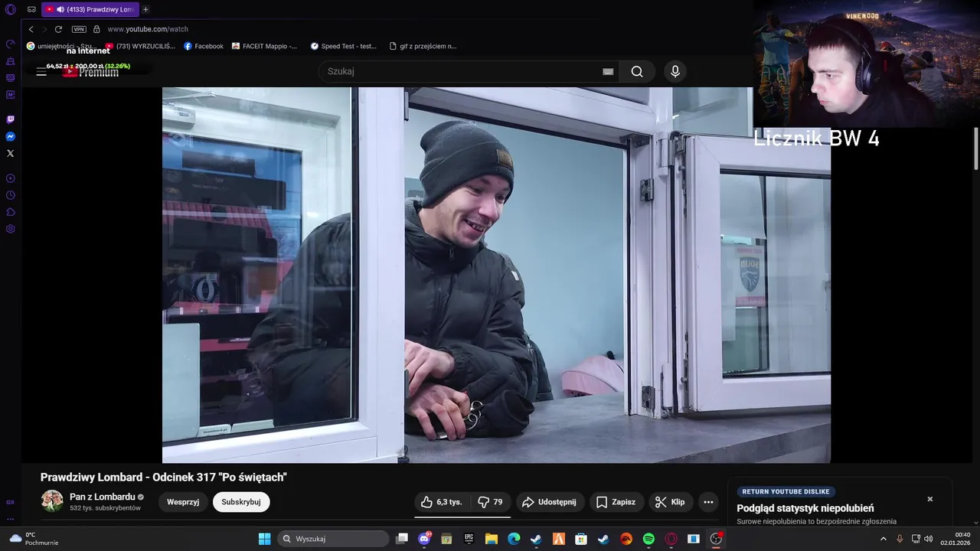Open Twitch in the Opera sidebar
This screenshot has height=551, width=980.
pos(11,119)
